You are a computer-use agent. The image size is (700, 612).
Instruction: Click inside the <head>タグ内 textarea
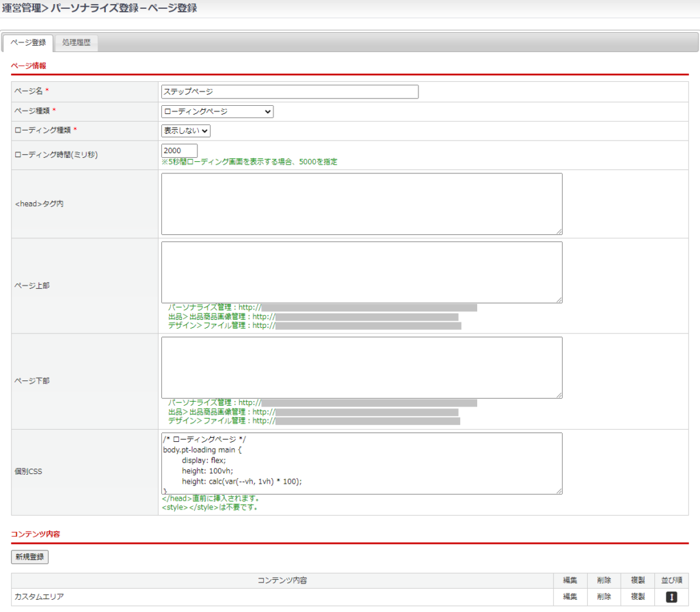[361, 204]
